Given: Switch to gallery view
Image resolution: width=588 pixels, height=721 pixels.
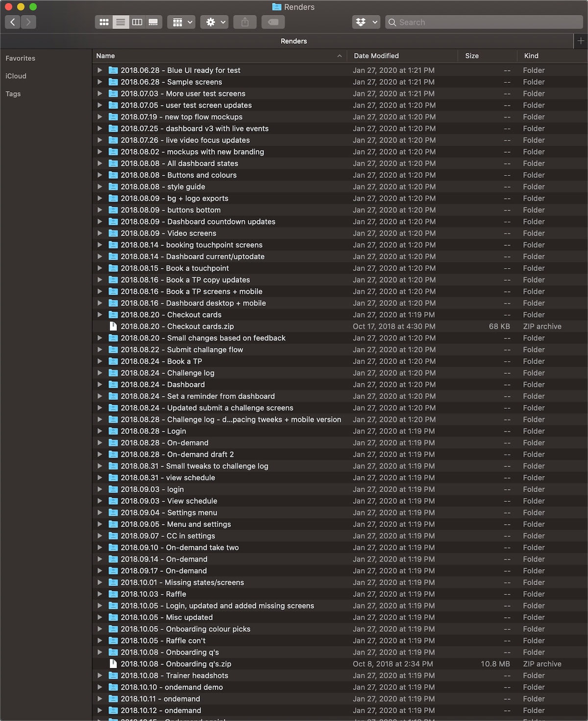Looking at the screenshot, I should [x=153, y=22].
